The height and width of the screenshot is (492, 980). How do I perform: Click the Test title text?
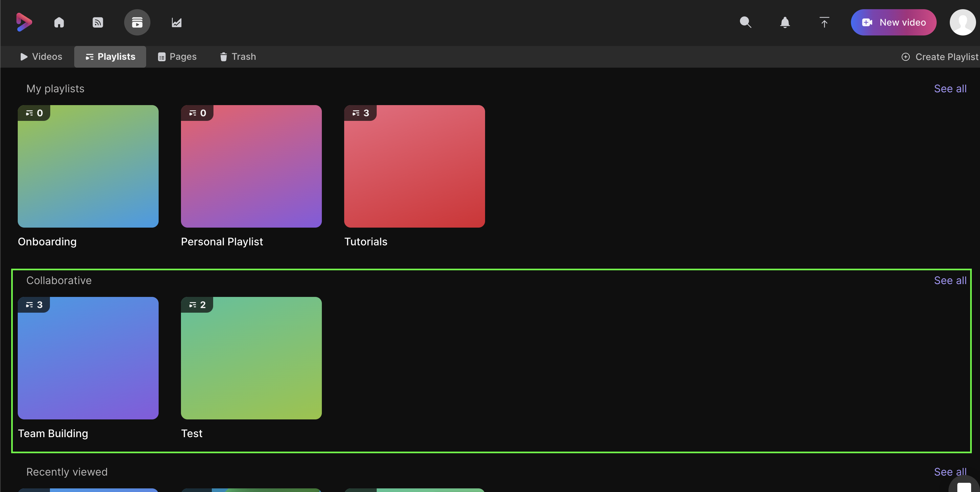[x=192, y=434]
